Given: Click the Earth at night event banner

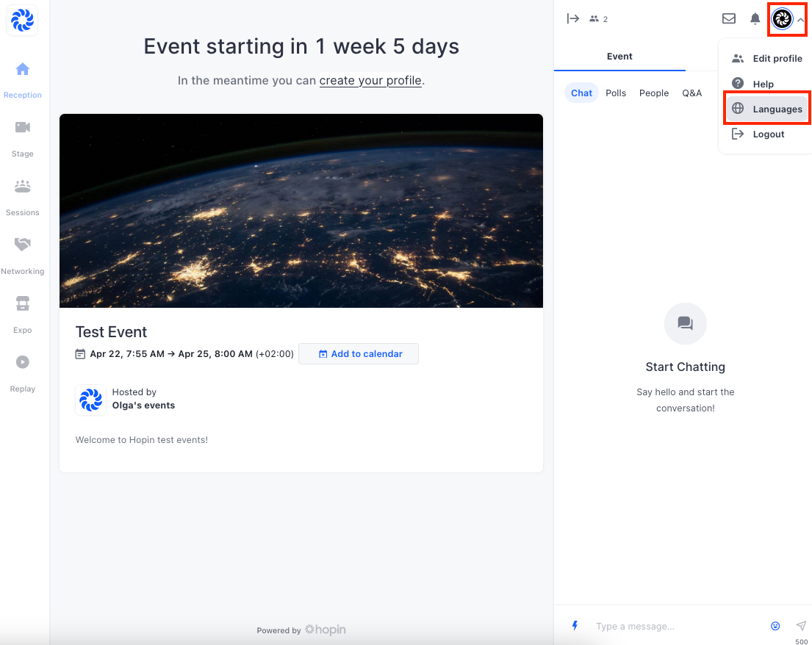Looking at the screenshot, I should point(301,211).
